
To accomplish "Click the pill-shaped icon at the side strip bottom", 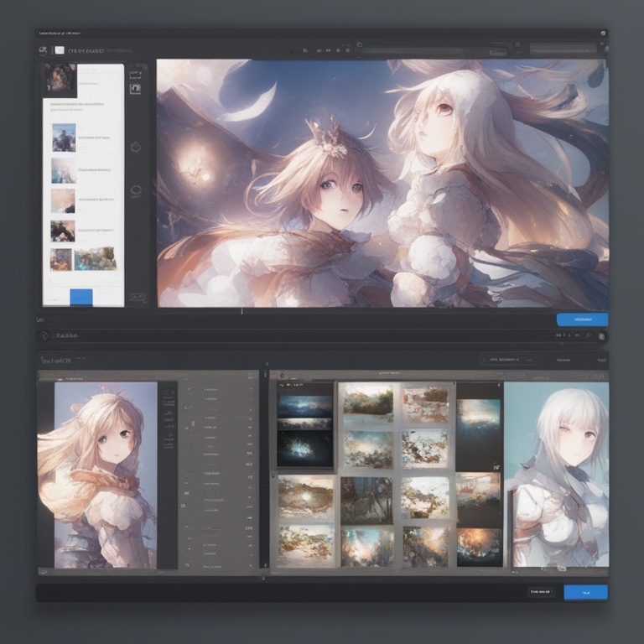I will (x=138, y=297).
